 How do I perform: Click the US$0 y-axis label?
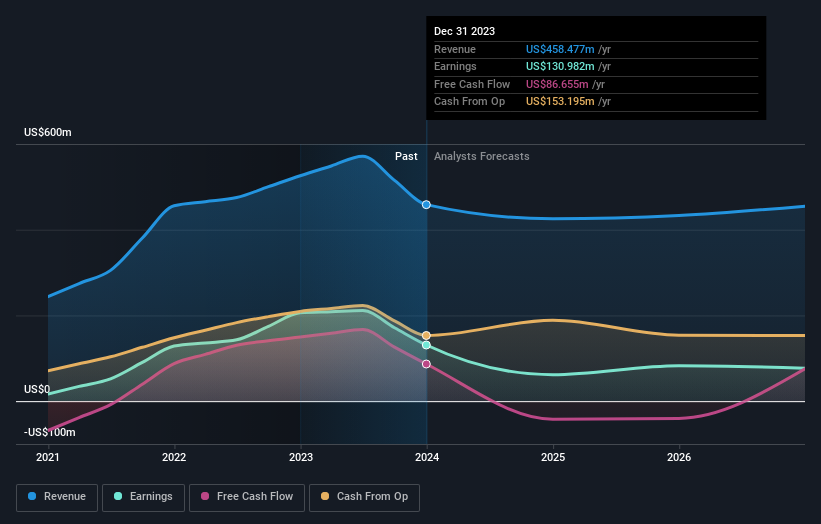coord(37,389)
